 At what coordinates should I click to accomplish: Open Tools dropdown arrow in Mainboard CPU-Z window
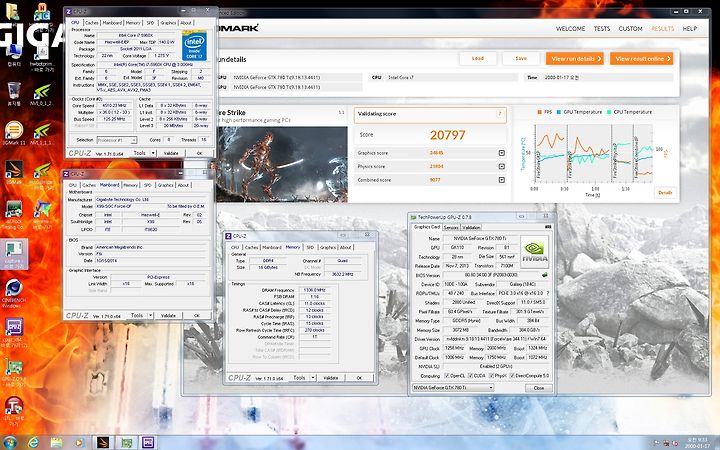(150, 315)
